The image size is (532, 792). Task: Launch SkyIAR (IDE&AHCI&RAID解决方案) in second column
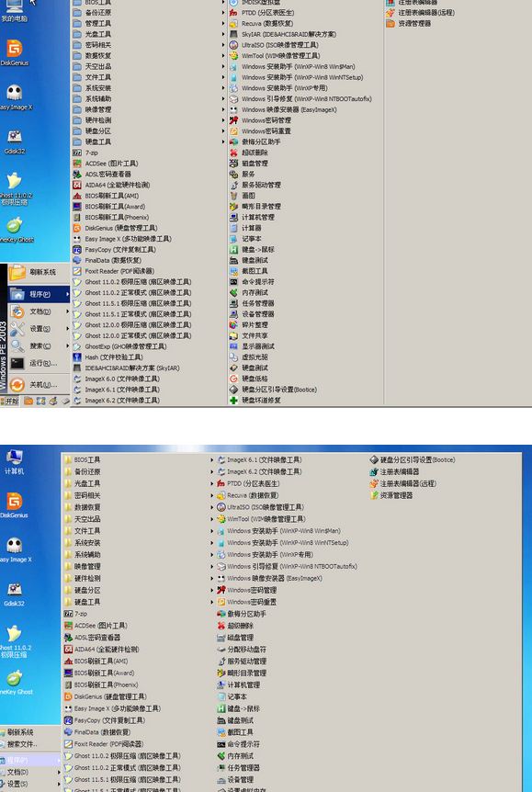(x=283, y=34)
